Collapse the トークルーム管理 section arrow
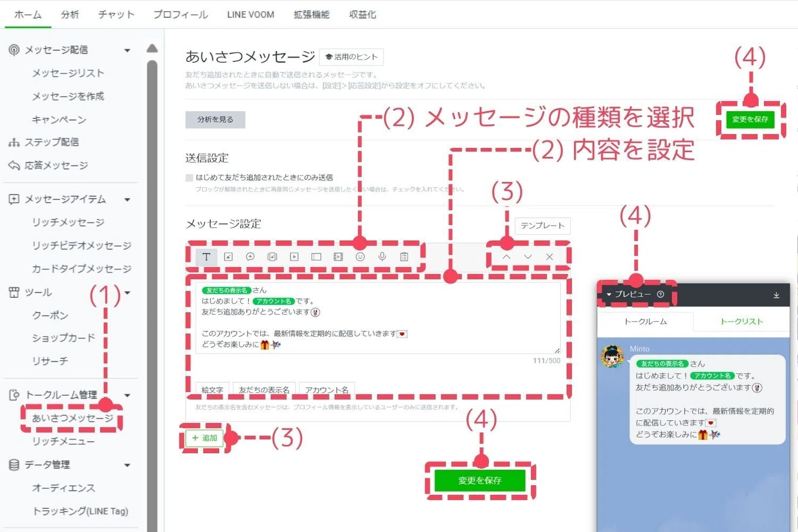The height and width of the screenshot is (532, 798). [127, 395]
